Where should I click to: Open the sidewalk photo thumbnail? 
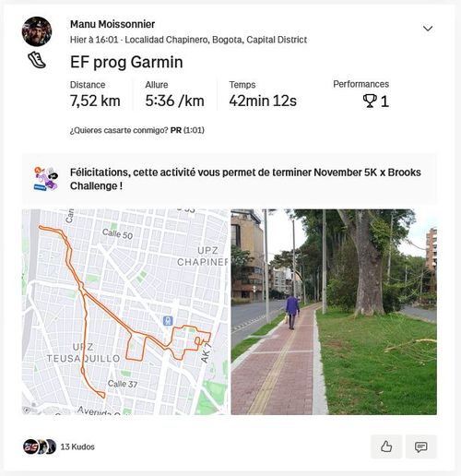click(x=334, y=312)
